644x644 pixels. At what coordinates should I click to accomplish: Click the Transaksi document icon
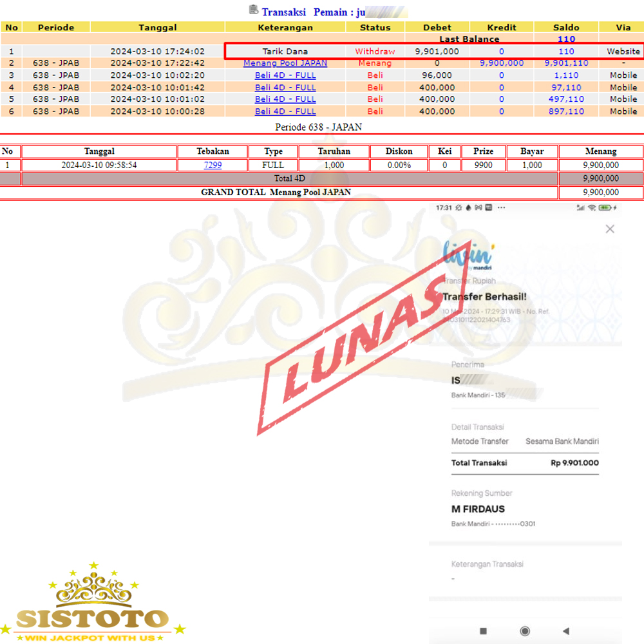click(253, 10)
